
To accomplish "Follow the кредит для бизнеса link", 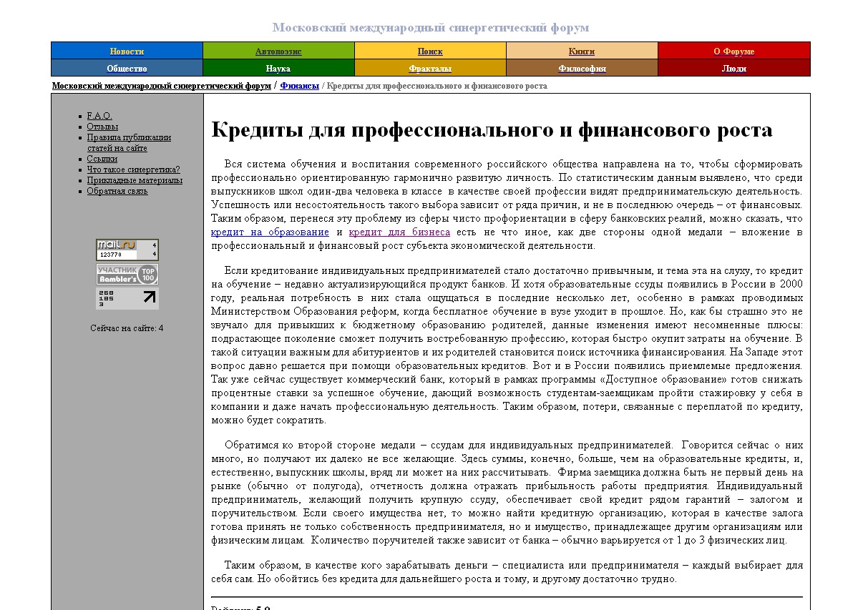I will (399, 232).
